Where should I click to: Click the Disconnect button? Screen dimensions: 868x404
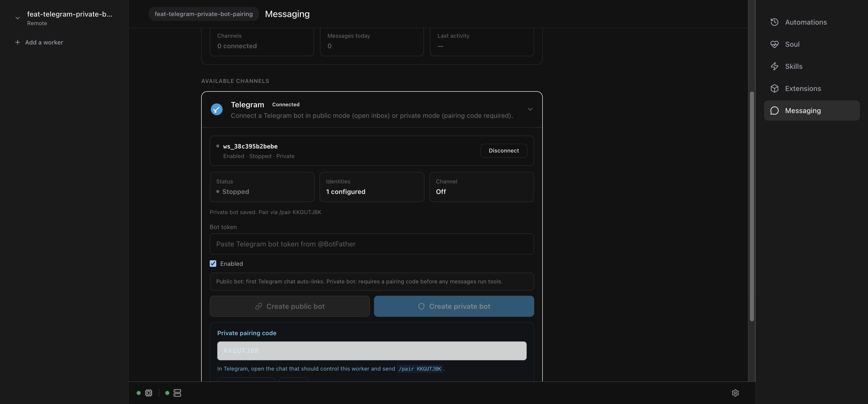(x=503, y=150)
